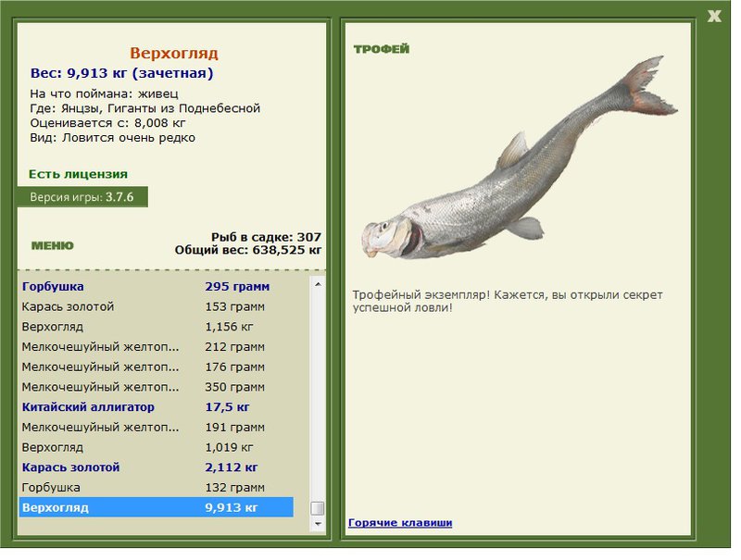The image size is (741, 560).
Task: Select the Горбушка 295 грамм row
Action: tap(157, 287)
